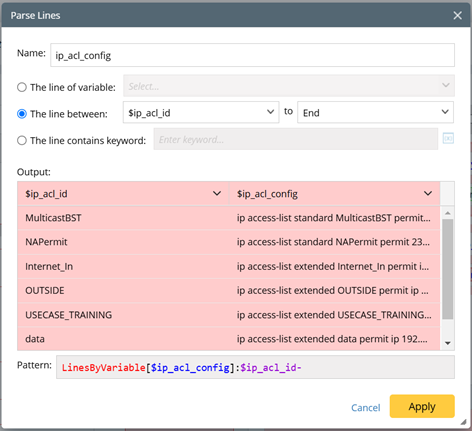Open the $ip_acl_id start line dropdown
Image resolution: width=472 pixels, height=431 pixels.
[201, 112]
